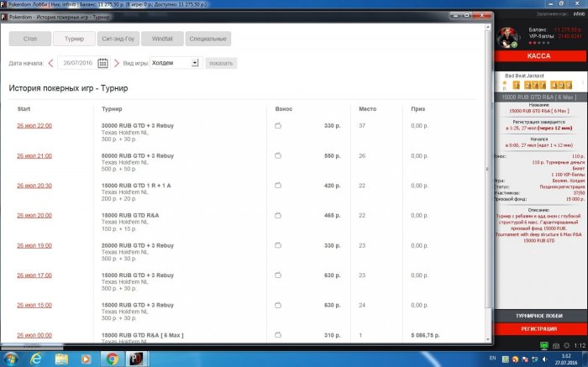The image size is (588, 367).
Task: Click buy-in icon for 26 июл 15:00 row
Action: 278,305
